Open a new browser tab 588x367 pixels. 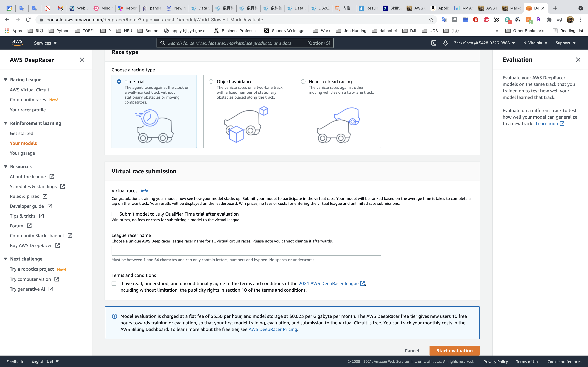(555, 8)
